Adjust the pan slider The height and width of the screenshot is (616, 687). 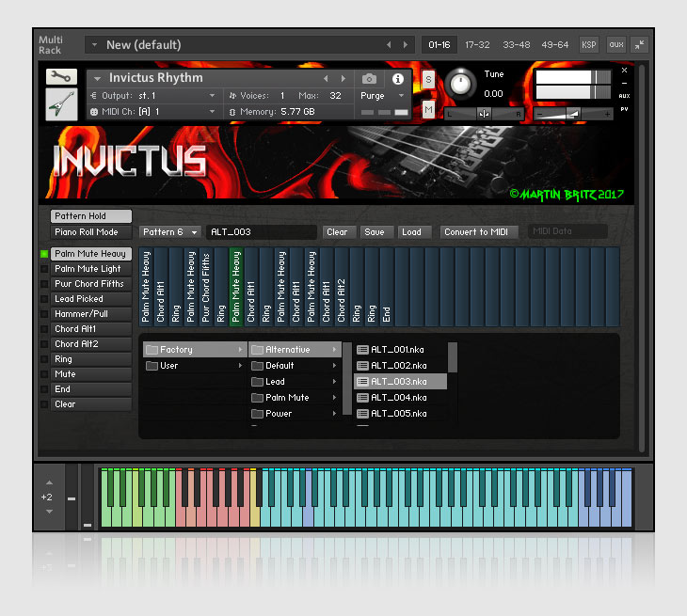pos(484,115)
